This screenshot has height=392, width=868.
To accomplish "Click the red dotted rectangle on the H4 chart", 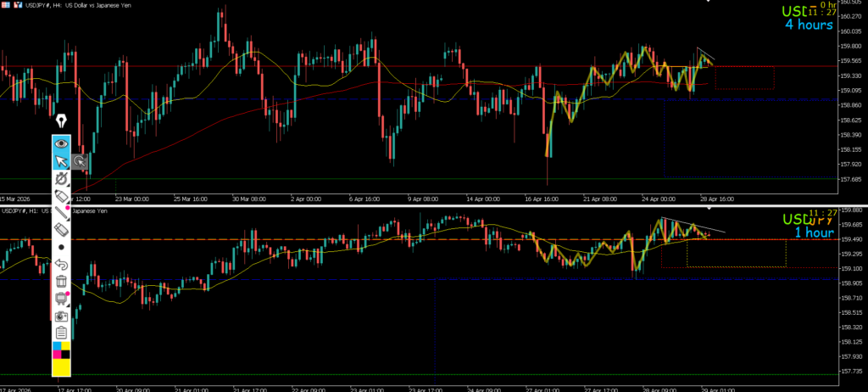I will [x=744, y=78].
